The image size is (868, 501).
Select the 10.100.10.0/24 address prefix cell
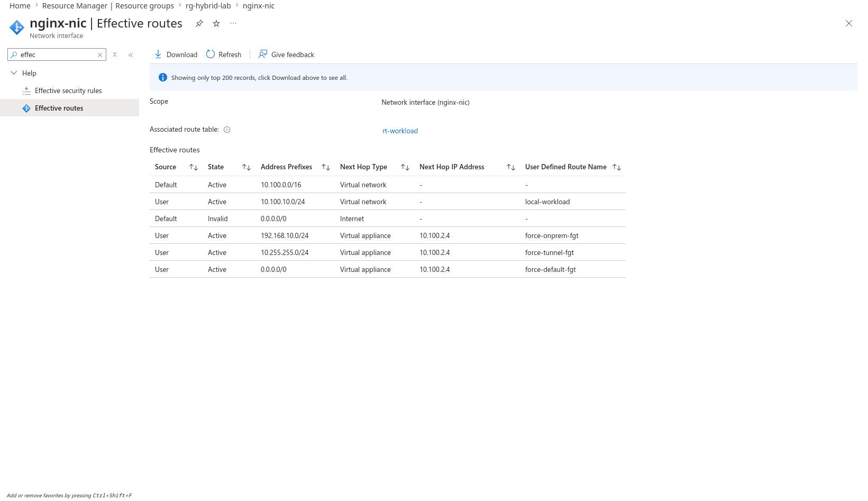[283, 202]
